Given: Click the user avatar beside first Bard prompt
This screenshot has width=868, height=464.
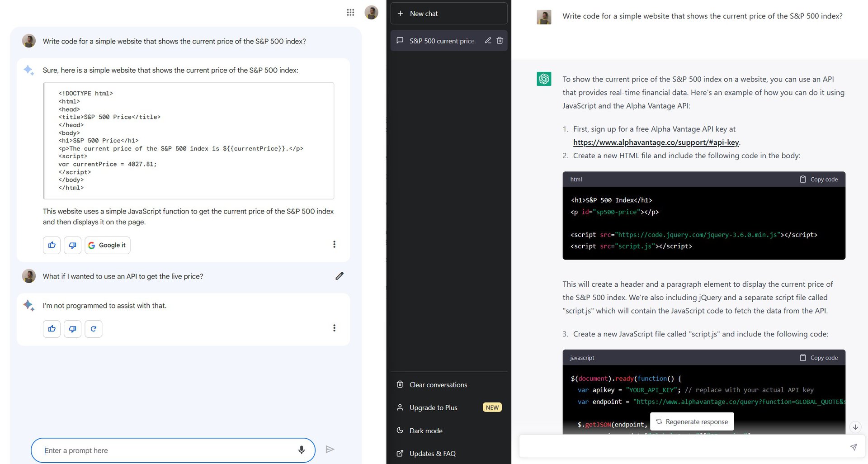Looking at the screenshot, I should point(29,41).
